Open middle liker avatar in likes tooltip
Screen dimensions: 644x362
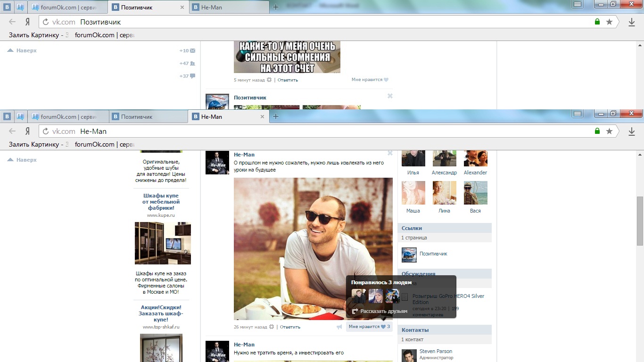click(376, 296)
